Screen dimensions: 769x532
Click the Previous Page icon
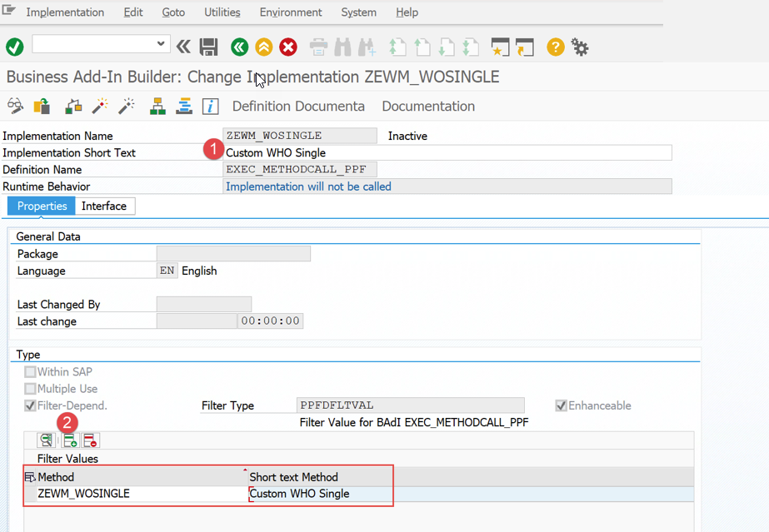(x=422, y=47)
